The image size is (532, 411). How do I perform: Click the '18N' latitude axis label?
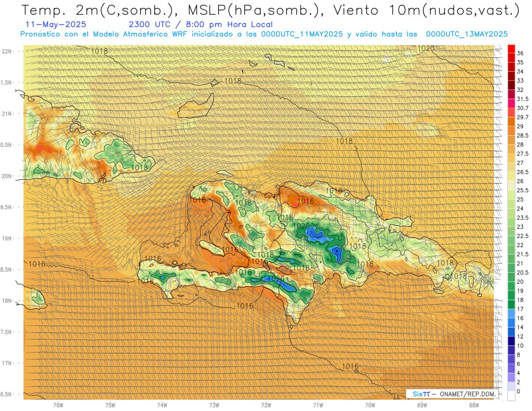pos(6,301)
